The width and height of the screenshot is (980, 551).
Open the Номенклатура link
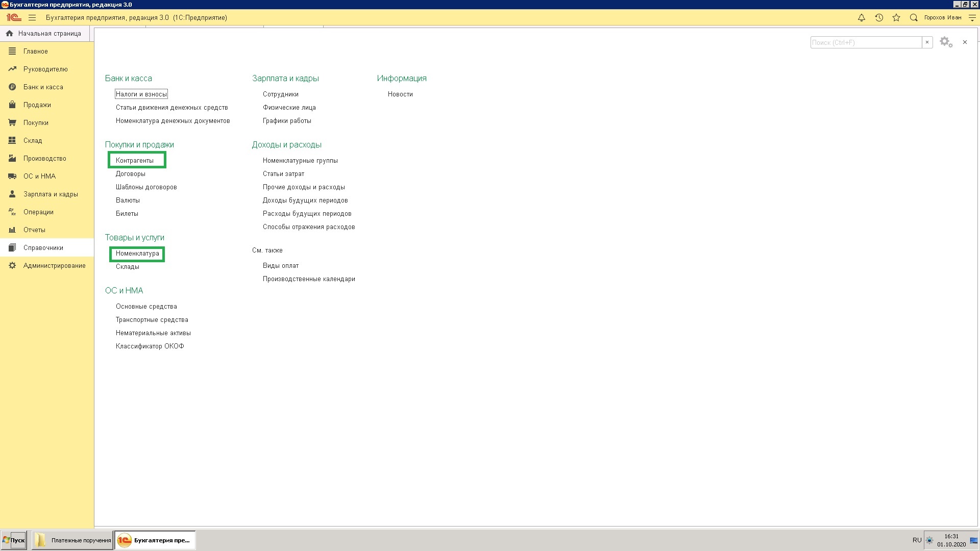137,254
